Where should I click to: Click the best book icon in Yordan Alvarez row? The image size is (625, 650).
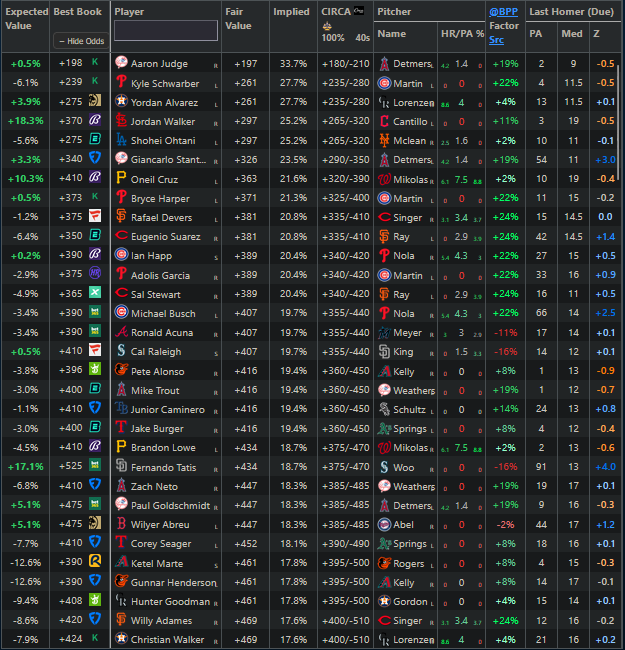point(95,101)
